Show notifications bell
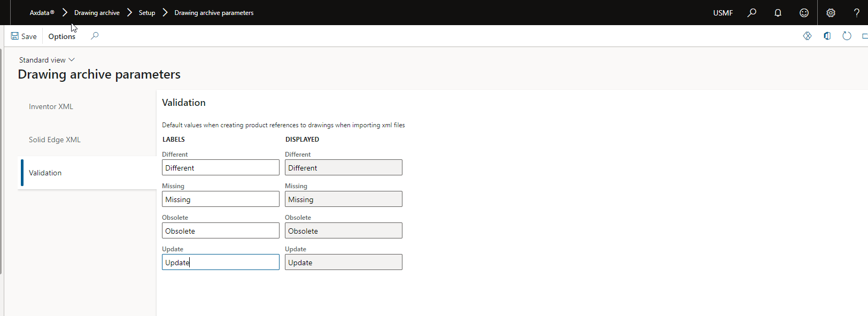868x316 pixels. click(778, 12)
